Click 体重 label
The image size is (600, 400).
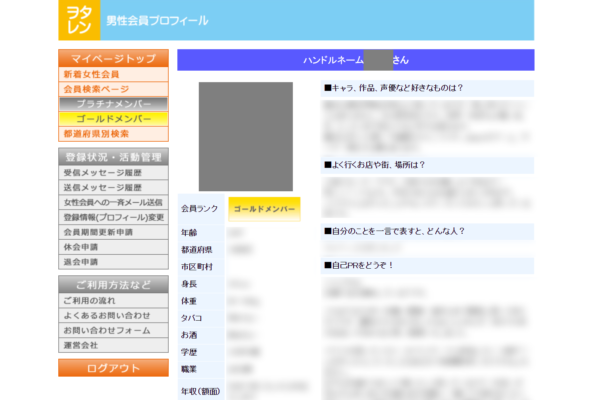click(x=189, y=301)
